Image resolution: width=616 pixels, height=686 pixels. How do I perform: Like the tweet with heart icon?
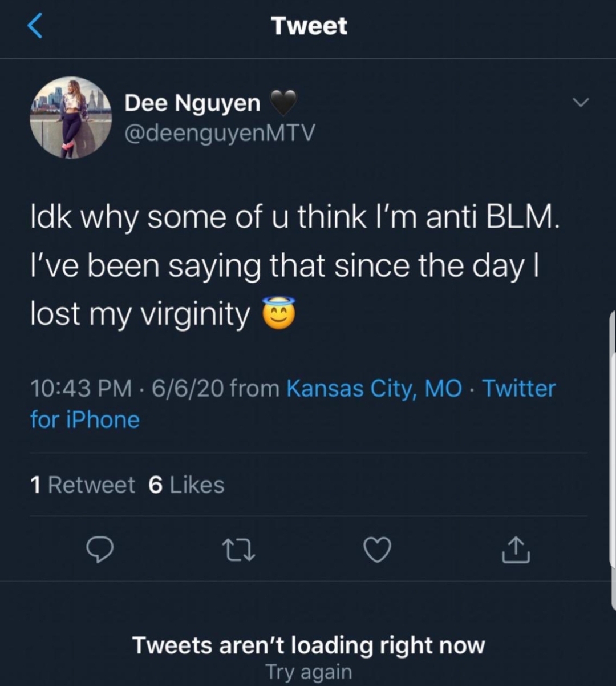378,550
